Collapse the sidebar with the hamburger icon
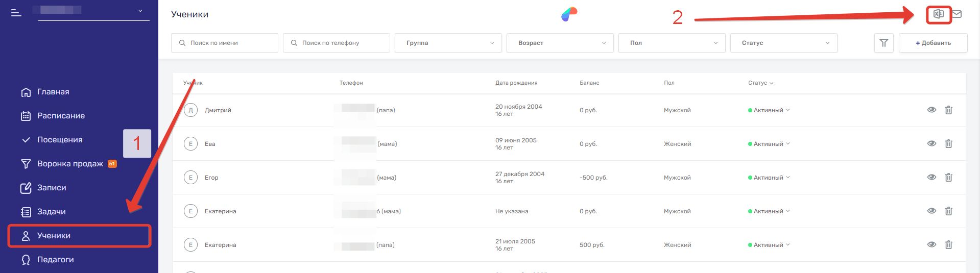Screen dimensions: 980x273 click(x=16, y=12)
